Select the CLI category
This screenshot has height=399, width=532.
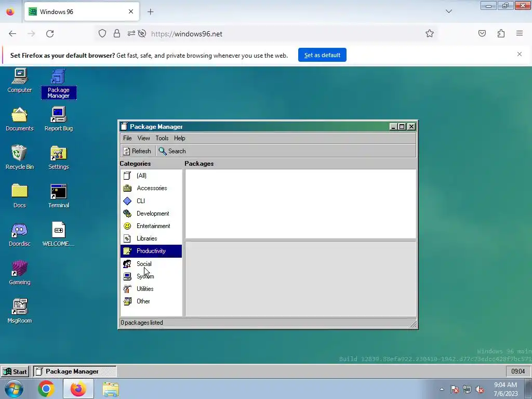pyautogui.click(x=151, y=201)
